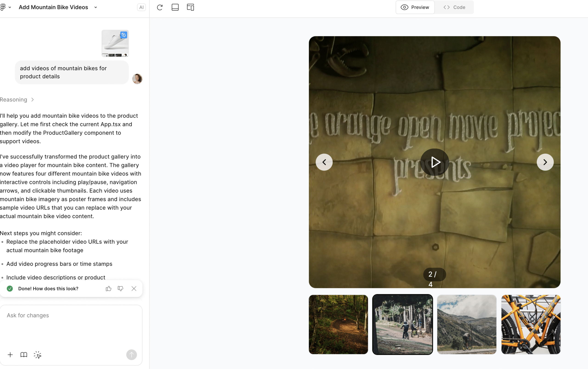Select the two riders in woods thumbnail
The width and height of the screenshot is (588, 369).
[402, 324]
